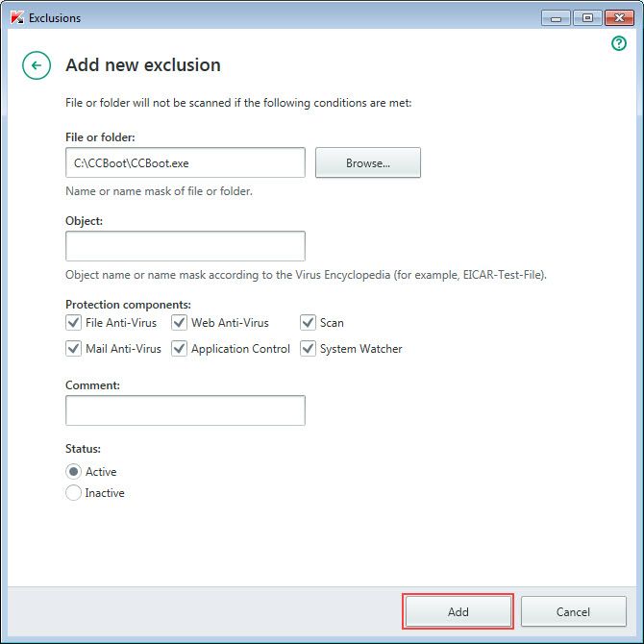Click 'Name or name mask of file or folder.' hint
This screenshot has height=644, width=644.
click(159, 191)
